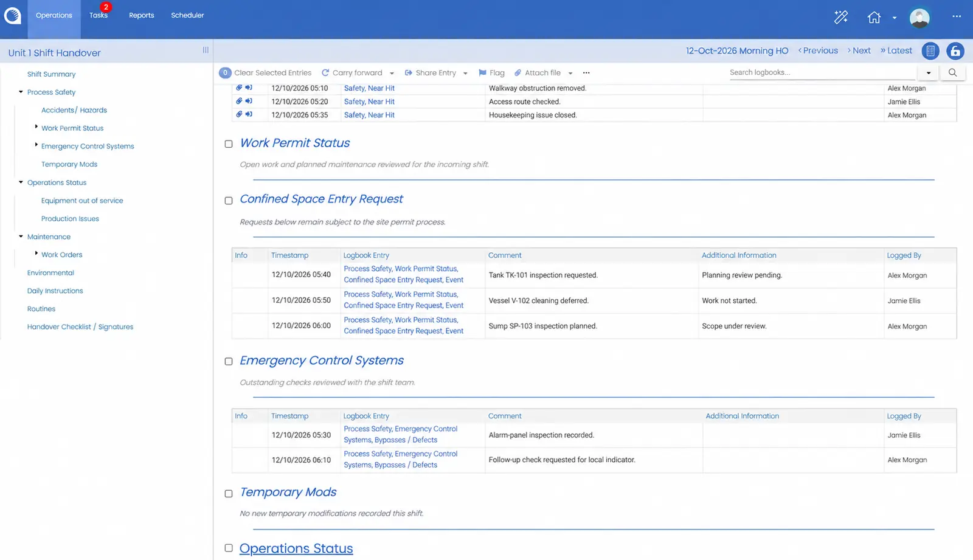Flag the selected entry
The height and width of the screenshot is (560, 973).
coord(491,73)
